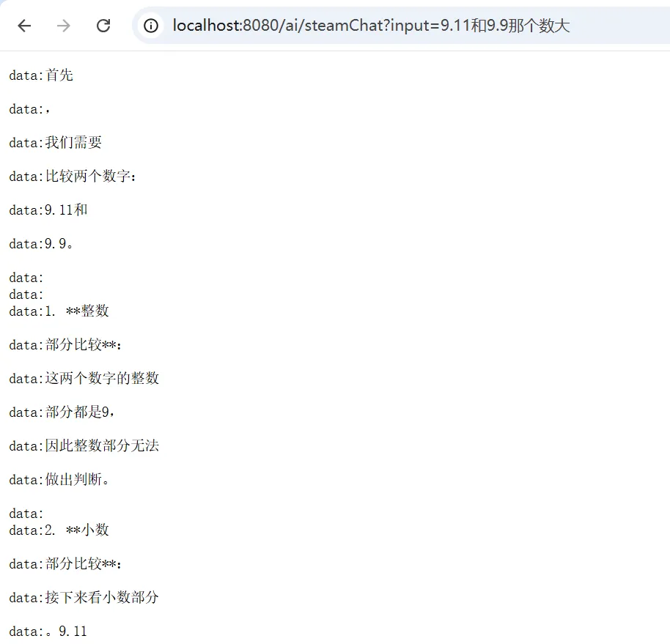Click the back arrow to return to previous page
670x644 pixels.
click(24, 25)
